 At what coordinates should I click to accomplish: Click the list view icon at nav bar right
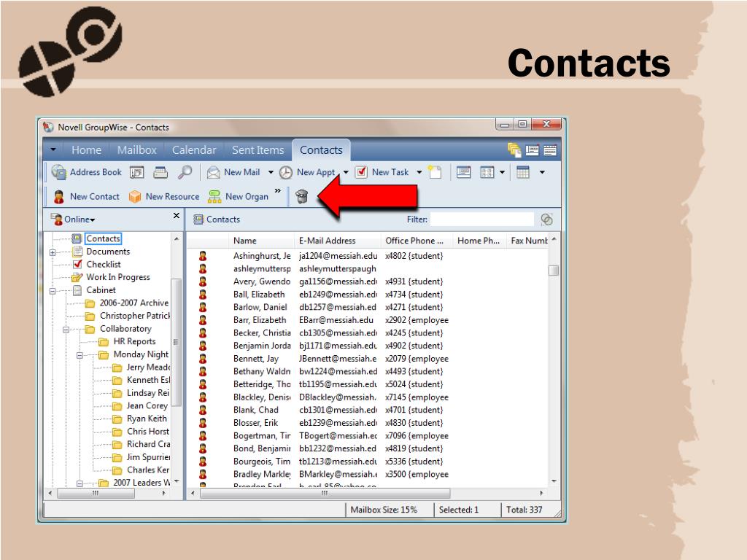pyautogui.click(x=550, y=150)
